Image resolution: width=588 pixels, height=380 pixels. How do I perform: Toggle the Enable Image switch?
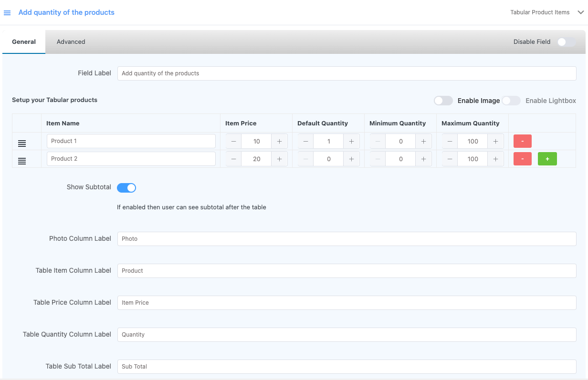(443, 101)
